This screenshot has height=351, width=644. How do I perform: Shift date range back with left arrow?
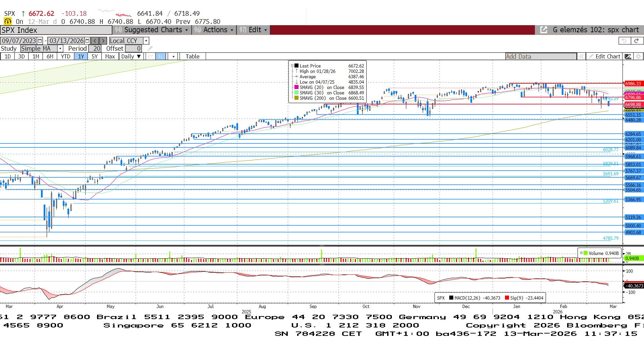(x=95, y=41)
